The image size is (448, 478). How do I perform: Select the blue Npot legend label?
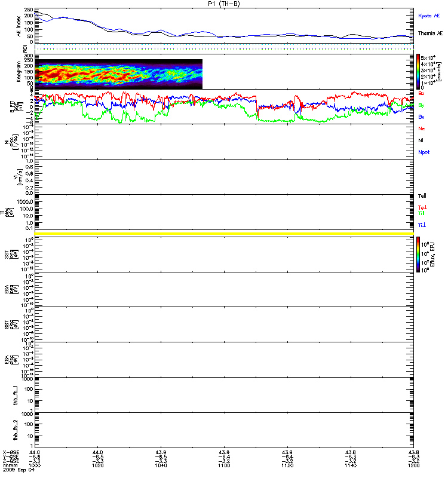coord(424,152)
